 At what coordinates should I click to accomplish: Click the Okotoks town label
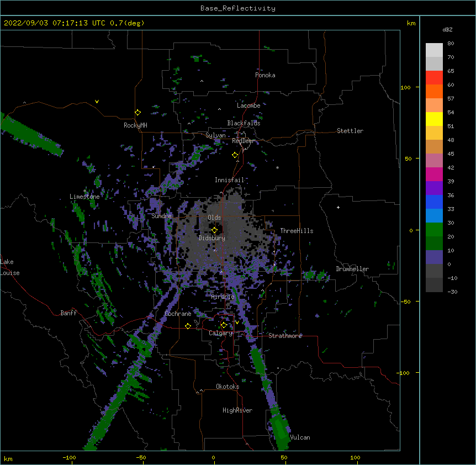(x=228, y=387)
